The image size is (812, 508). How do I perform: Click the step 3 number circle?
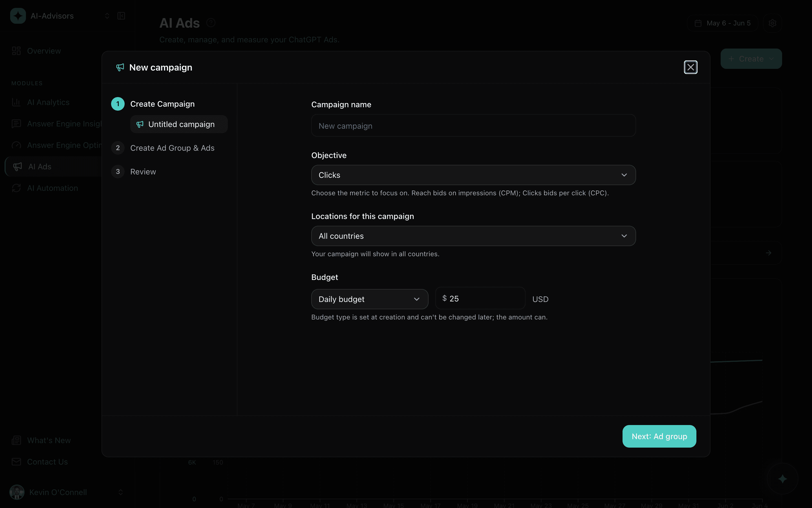pyautogui.click(x=118, y=172)
